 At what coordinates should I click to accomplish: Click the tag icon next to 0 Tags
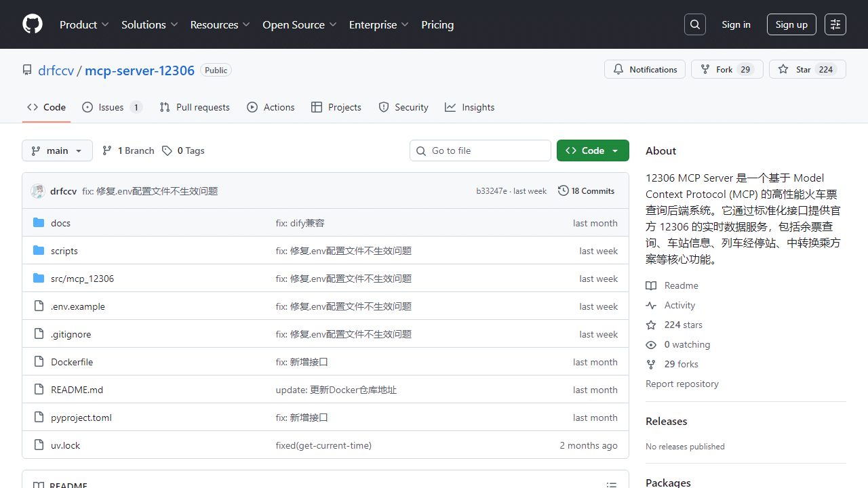pyautogui.click(x=167, y=150)
